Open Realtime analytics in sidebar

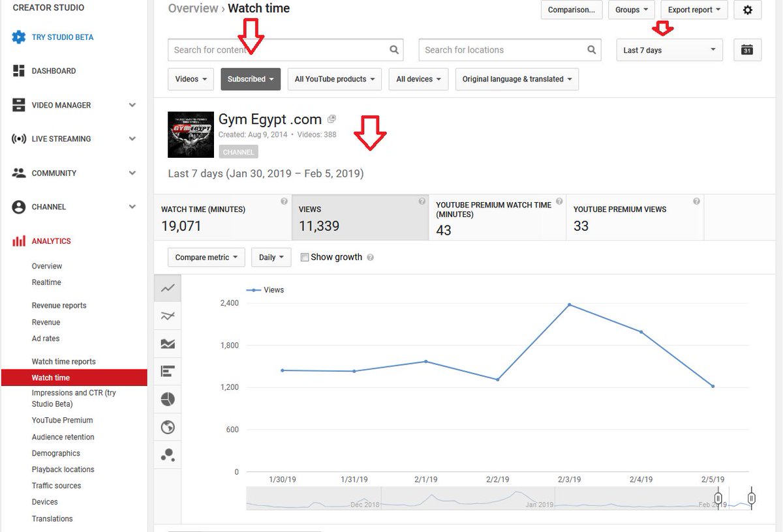tap(46, 282)
